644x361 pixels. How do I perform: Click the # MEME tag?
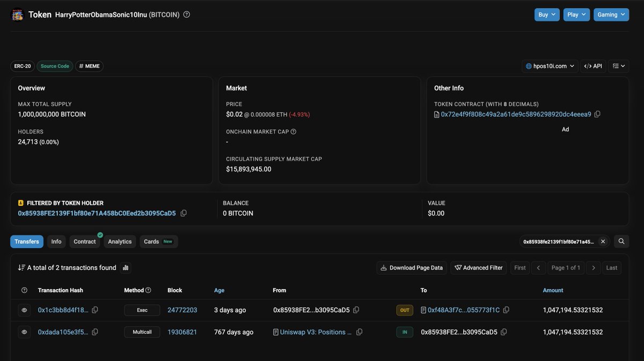pos(89,66)
